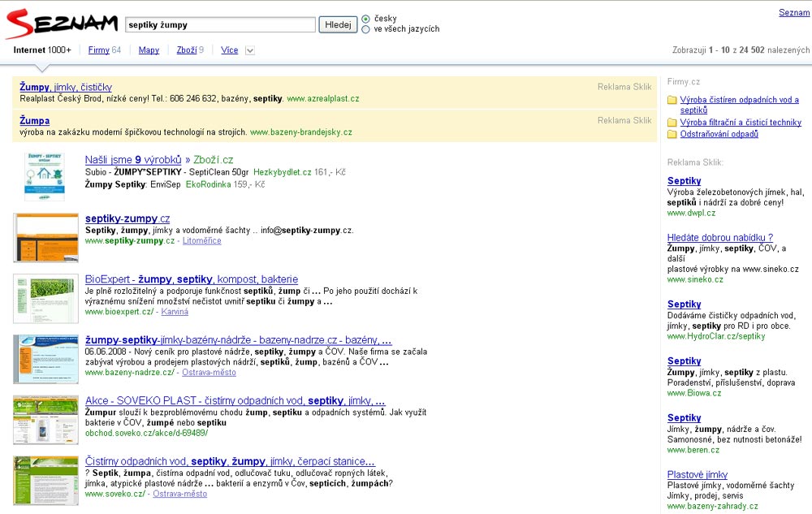Open obchod.soveko.cz site thumbnail

coord(46,419)
